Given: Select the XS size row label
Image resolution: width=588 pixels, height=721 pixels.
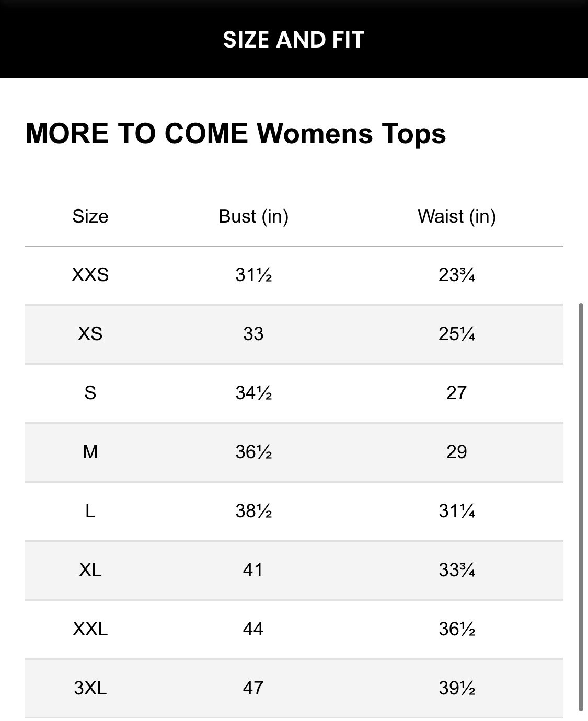Looking at the screenshot, I should [90, 333].
